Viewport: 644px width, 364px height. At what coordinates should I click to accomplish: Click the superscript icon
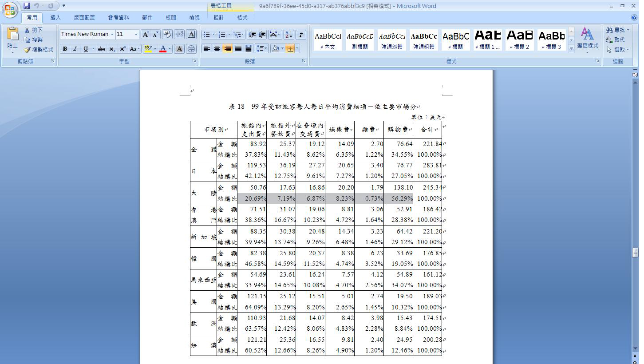[x=122, y=49]
